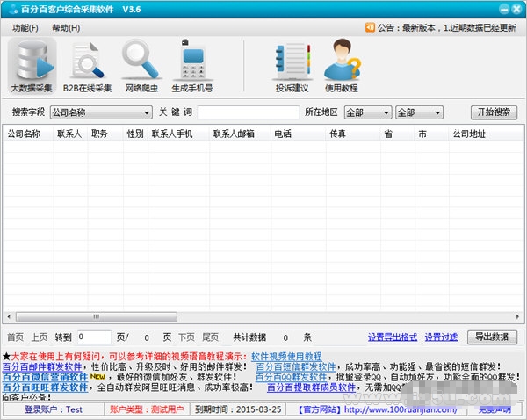The image size is (527, 420).
Task: Go to 上页 previous page
Action: 40,337
